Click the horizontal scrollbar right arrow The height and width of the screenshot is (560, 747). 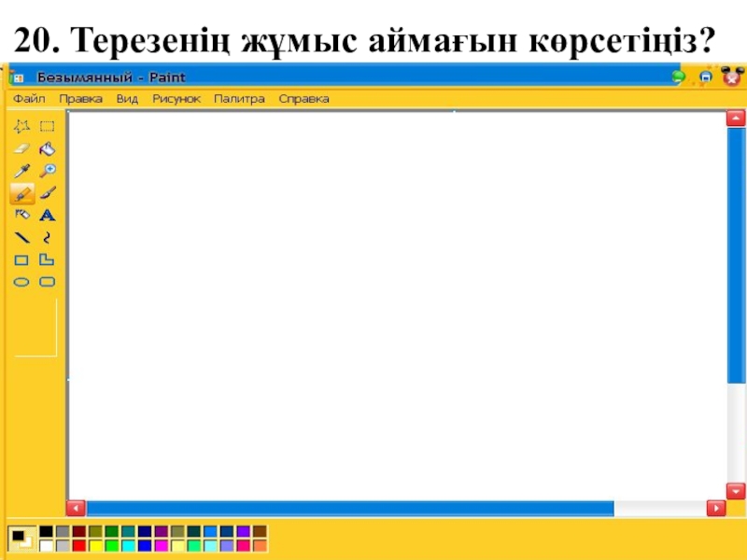716,508
